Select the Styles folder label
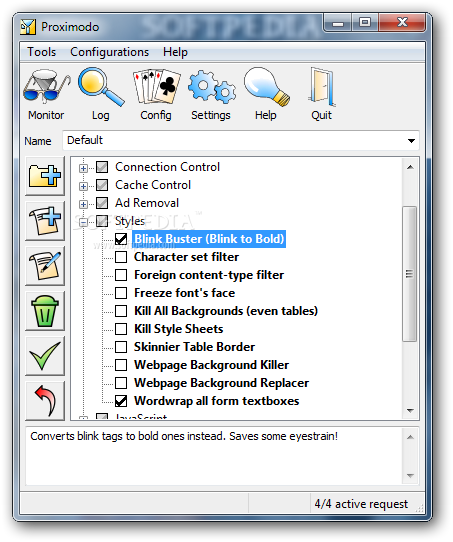 [x=130, y=221]
